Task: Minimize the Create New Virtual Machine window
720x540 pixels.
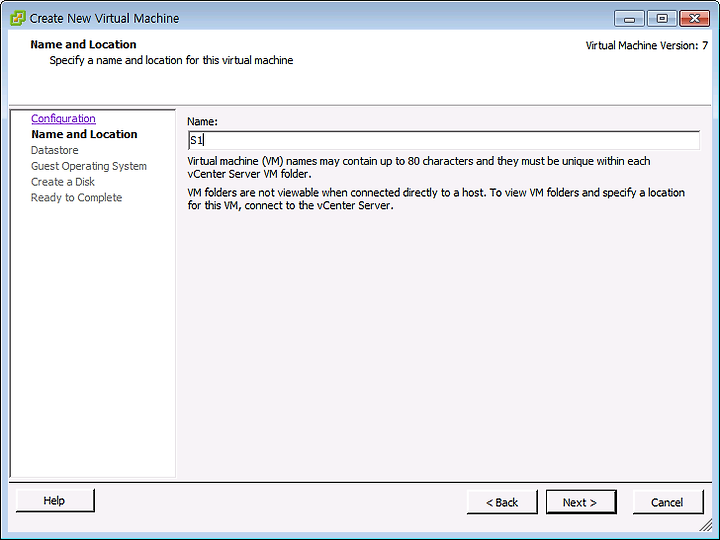Action: [630, 19]
